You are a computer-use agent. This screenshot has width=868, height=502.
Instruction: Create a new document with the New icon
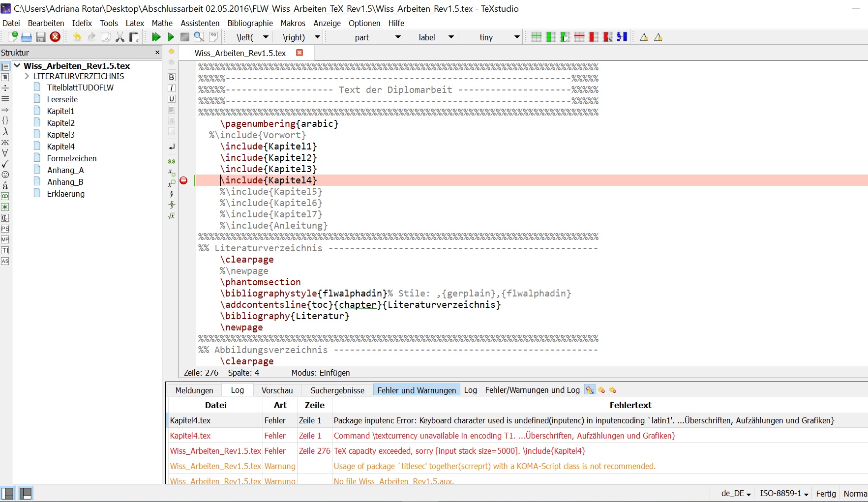(13, 37)
